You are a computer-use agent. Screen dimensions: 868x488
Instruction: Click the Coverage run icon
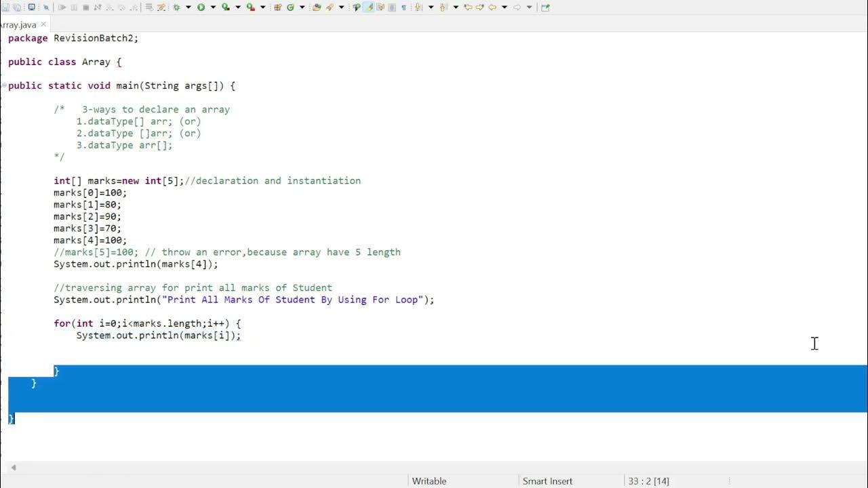coord(226,7)
